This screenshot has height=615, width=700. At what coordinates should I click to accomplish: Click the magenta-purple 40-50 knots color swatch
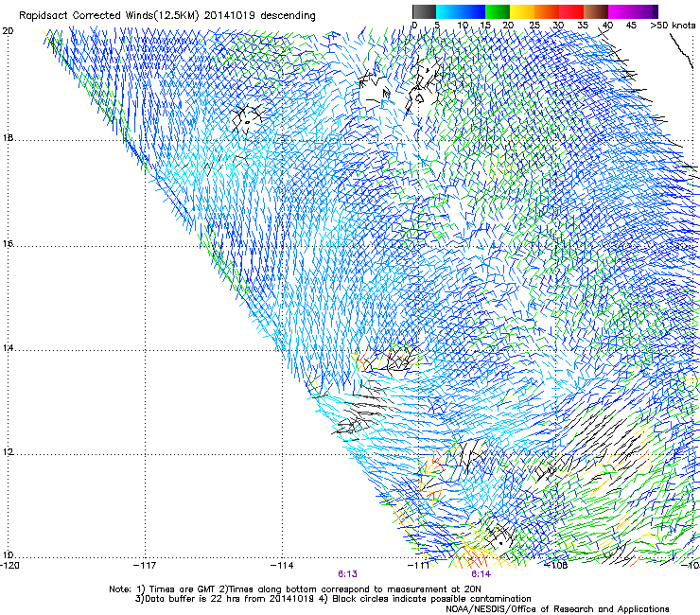point(633,11)
